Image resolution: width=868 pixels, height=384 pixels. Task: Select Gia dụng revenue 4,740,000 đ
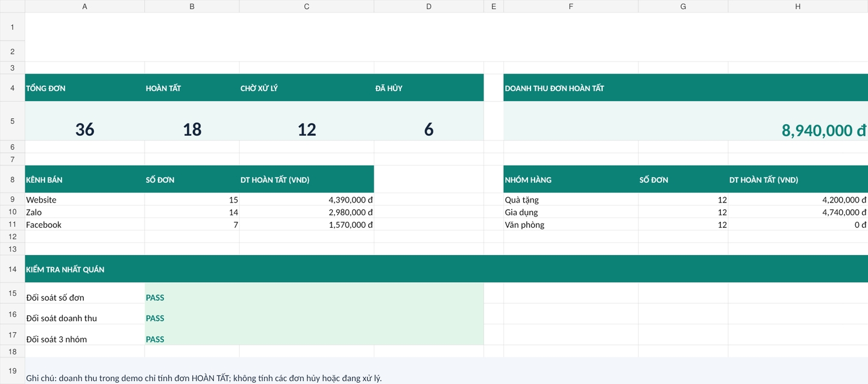coord(798,212)
